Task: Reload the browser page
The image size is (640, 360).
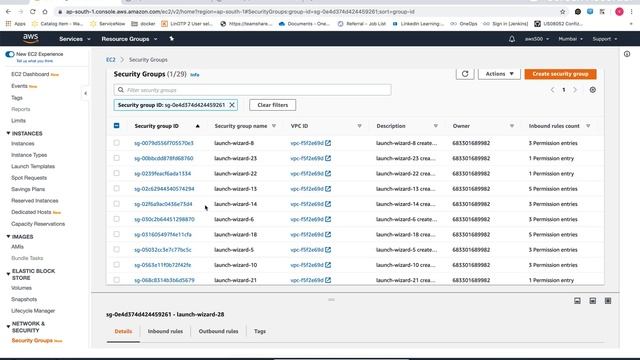Action: click(33, 12)
